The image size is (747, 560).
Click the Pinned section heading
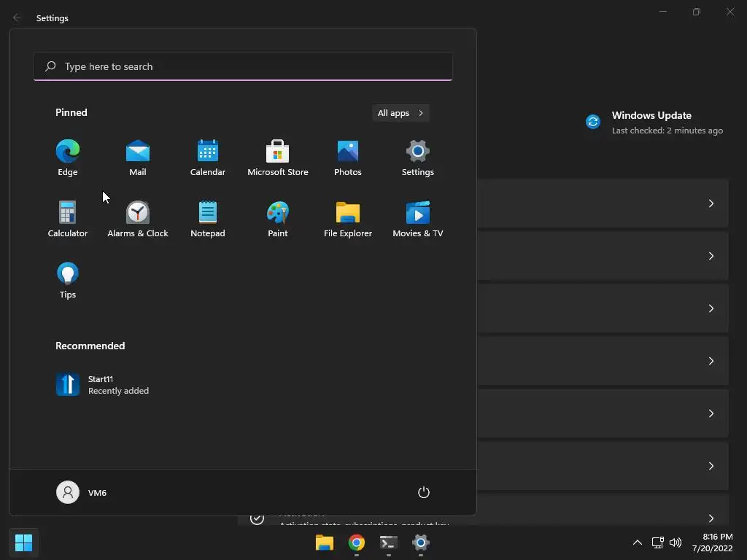(x=71, y=112)
